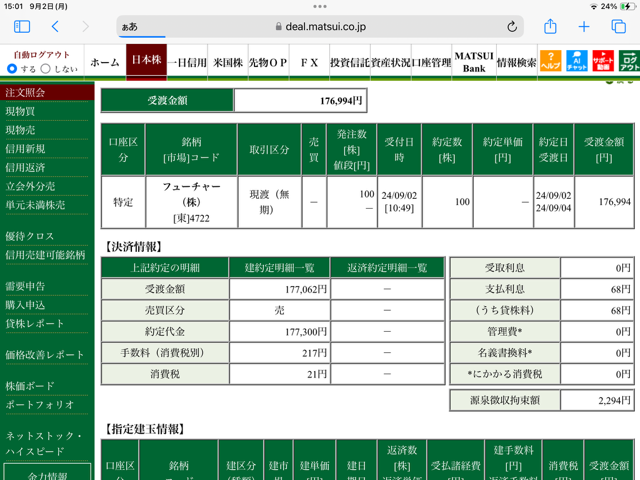Open 貸株レポート in the sidebar
The width and height of the screenshot is (640, 480).
click(35, 324)
